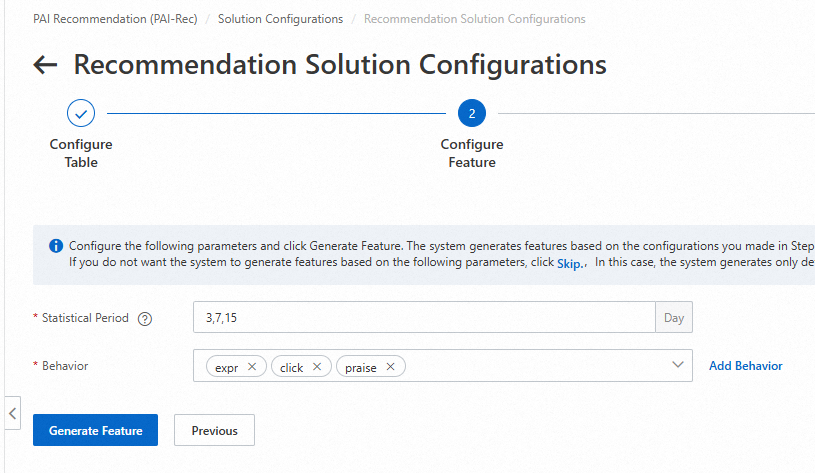The image size is (815, 473).
Task: Click the Configure Feature step label
Action: 472,153
